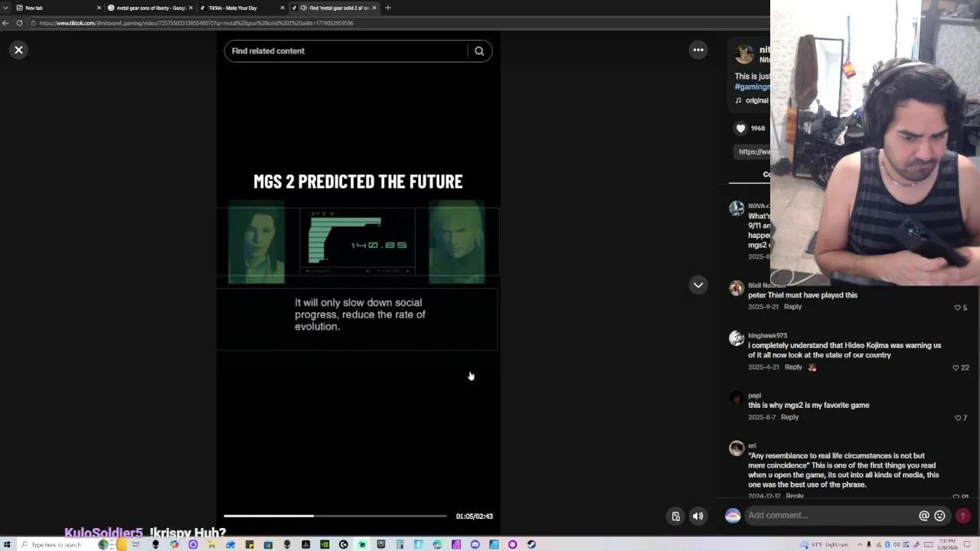The width and height of the screenshot is (980, 551).
Task: Show hidden system tray icons
Action: [x=860, y=544]
